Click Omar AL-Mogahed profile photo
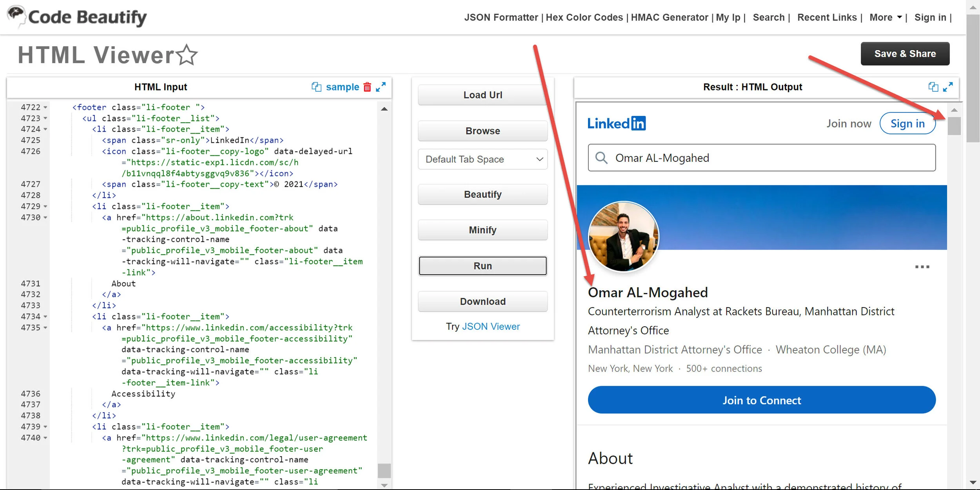This screenshot has width=980, height=490. pos(623,237)
